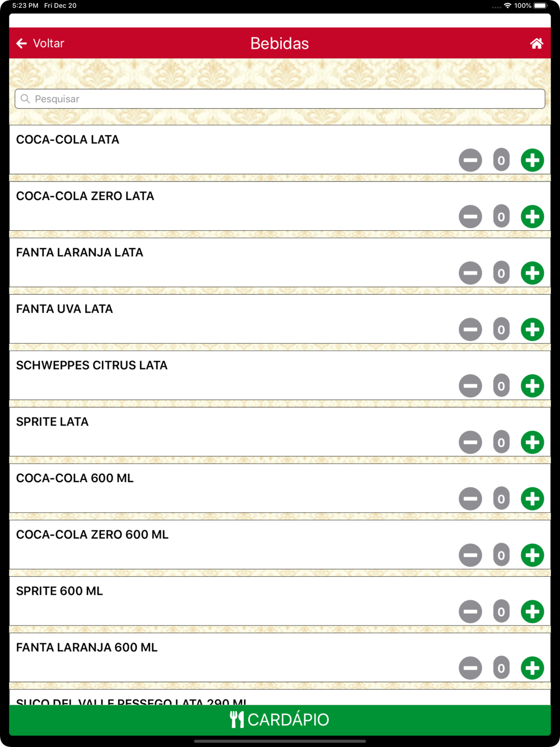Tap the Sprite Lata quantity counter
Image resolution: width=560 pixels, height=747 pixels.
pos(501,442)
